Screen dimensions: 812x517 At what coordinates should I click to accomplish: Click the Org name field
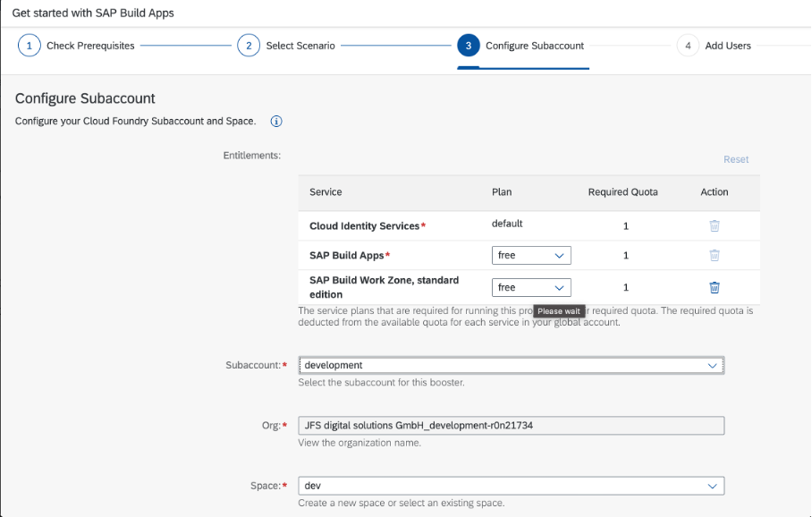[511, 426]
